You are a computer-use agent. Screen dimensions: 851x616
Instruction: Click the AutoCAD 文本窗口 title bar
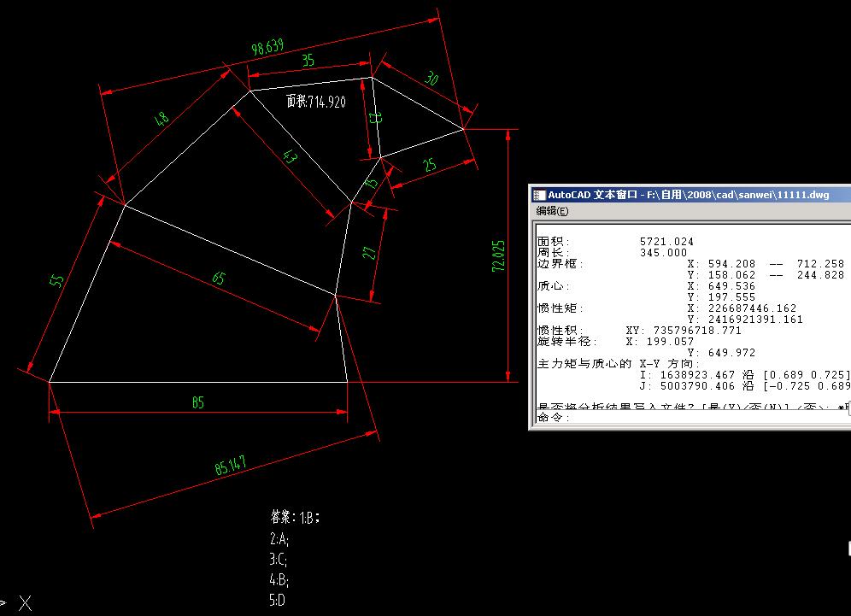point(690,195)
